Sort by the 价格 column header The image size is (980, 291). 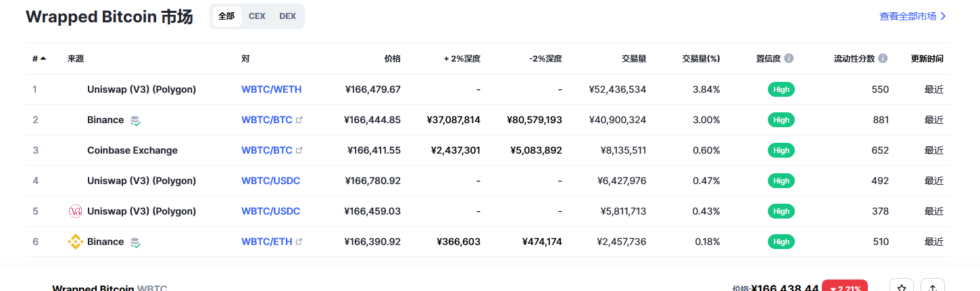click(x=392, y=59)
